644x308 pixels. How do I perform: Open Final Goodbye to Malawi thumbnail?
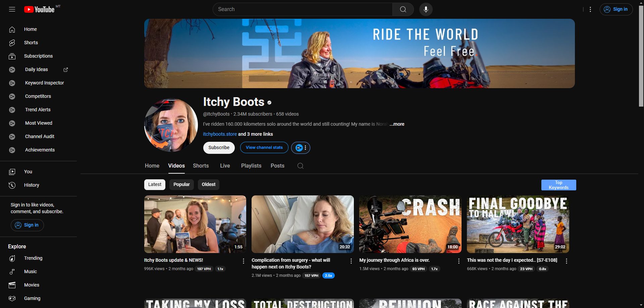[x=518, y=224]
